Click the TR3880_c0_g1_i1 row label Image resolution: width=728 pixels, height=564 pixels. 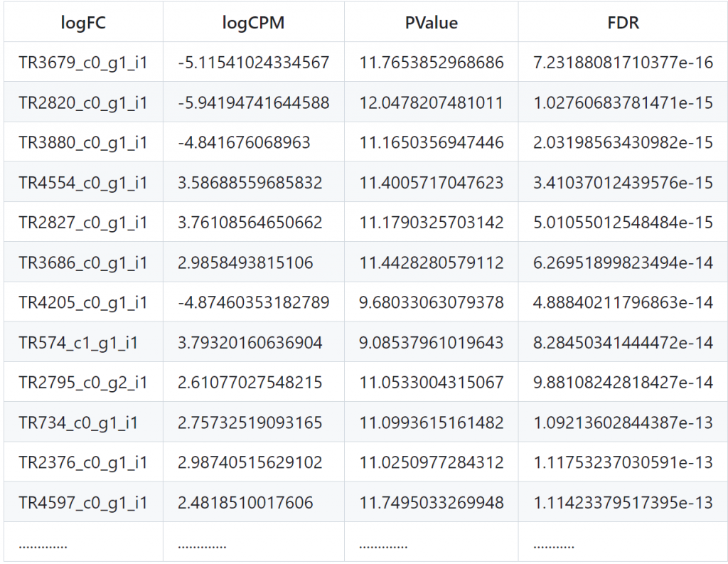[83, 142]
